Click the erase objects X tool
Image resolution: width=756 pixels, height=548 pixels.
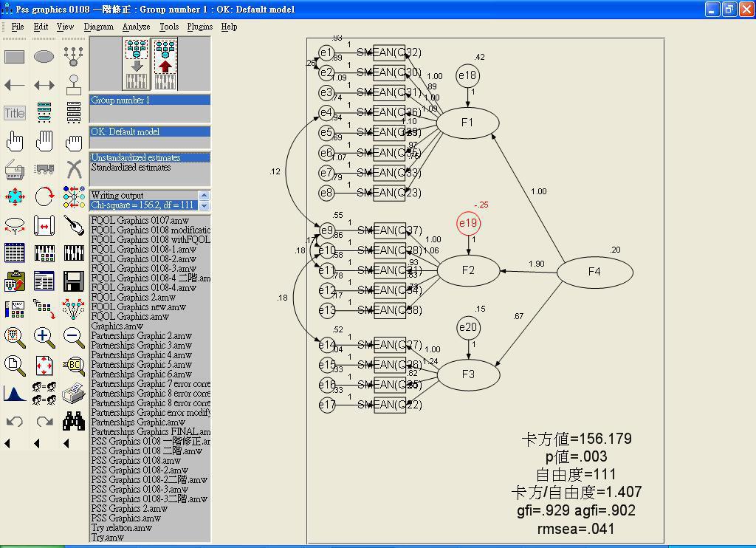click(x=74, y=169)
